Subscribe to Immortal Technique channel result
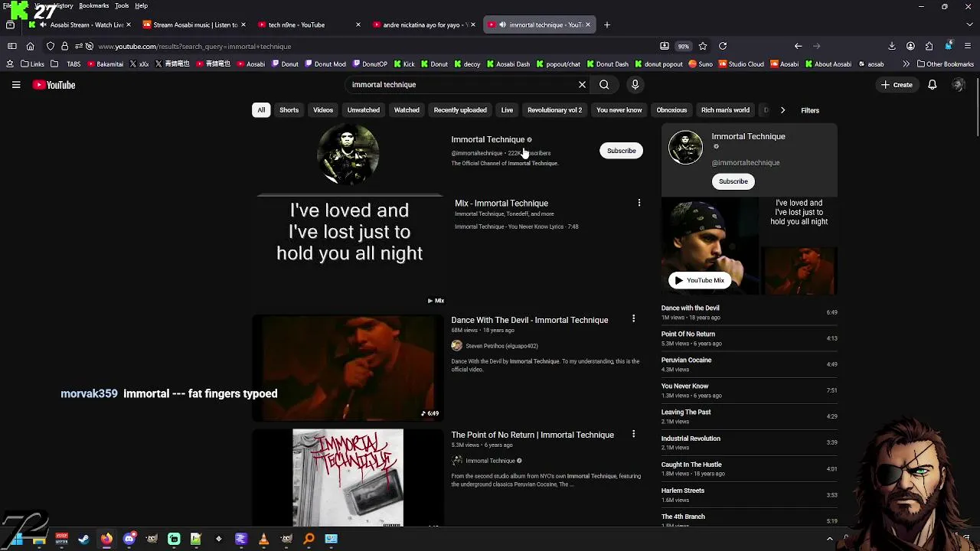Screen dimensions: 980x551 [621, 151]
